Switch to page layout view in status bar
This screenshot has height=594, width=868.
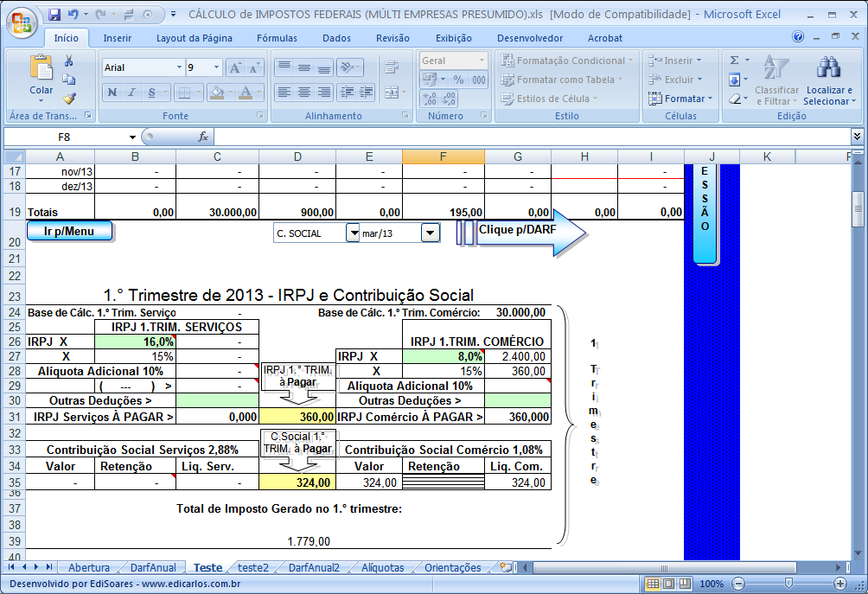670,584
